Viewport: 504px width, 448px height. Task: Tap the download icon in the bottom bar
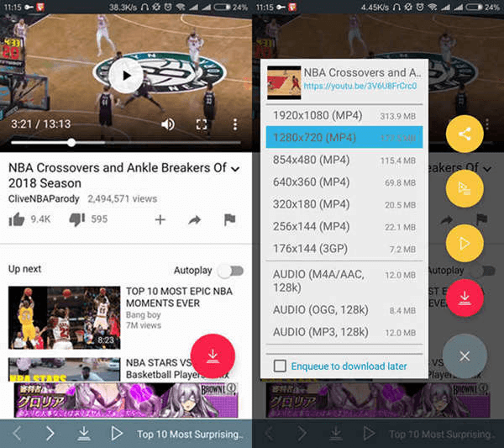84,434
